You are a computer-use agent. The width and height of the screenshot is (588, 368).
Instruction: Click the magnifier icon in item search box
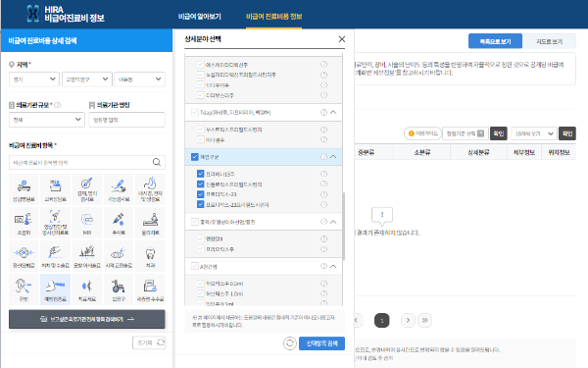coord(157,162)
